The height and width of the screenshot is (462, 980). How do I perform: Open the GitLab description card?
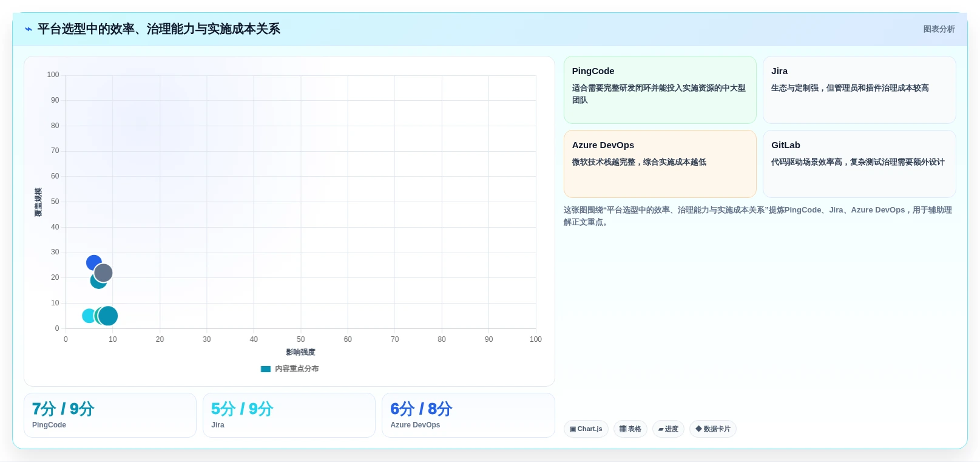tap(859, 164)
